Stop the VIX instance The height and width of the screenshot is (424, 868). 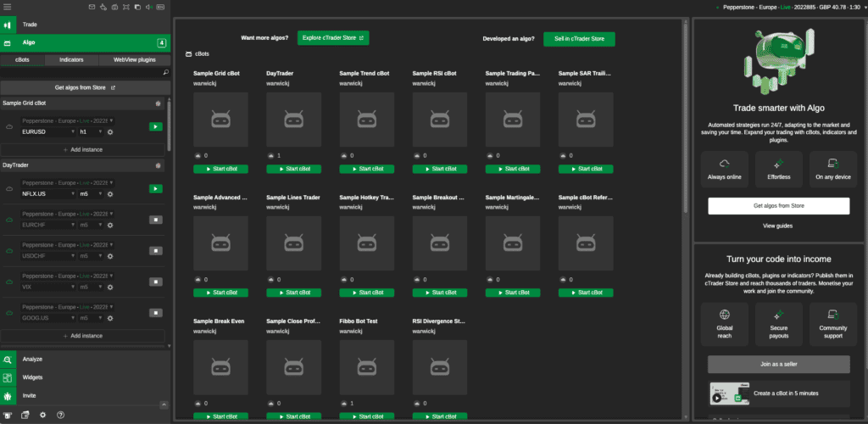point(156,282)
